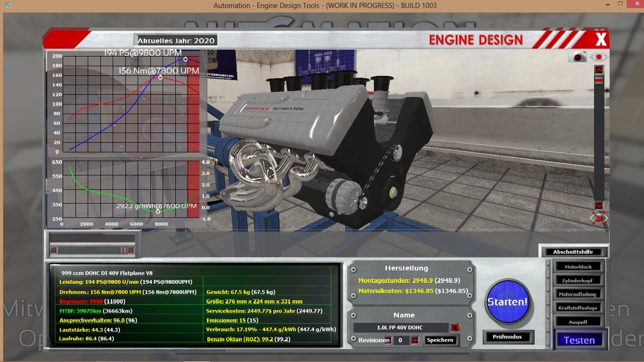Click the crossed-eye icon below the scrollbar
The image size is (644, 362).
(599, 218)
